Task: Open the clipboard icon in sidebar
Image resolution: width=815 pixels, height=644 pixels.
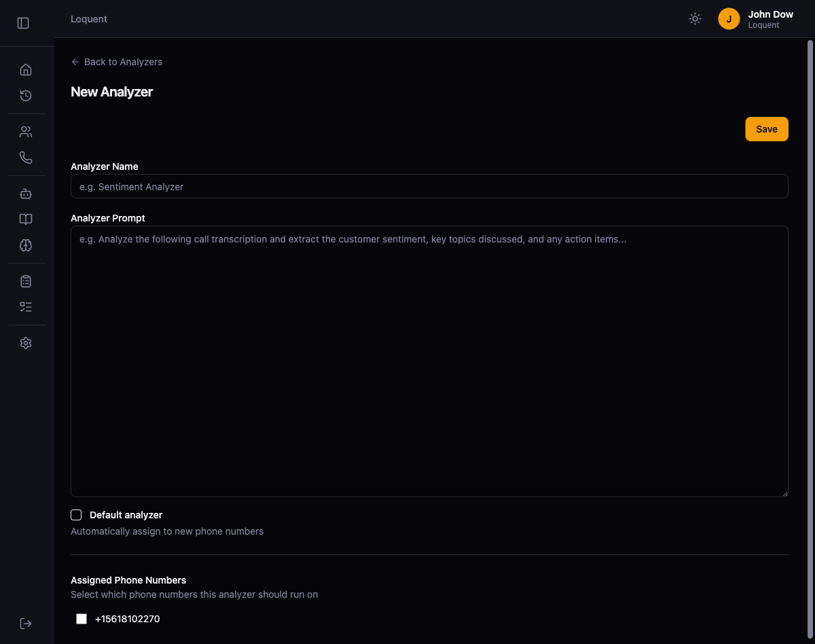Action: [x=26, y=281]
